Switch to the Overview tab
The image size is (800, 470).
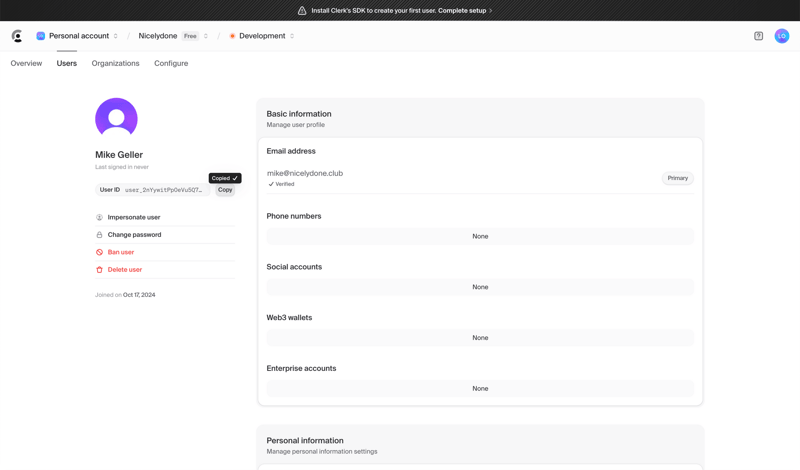[26, 63]
